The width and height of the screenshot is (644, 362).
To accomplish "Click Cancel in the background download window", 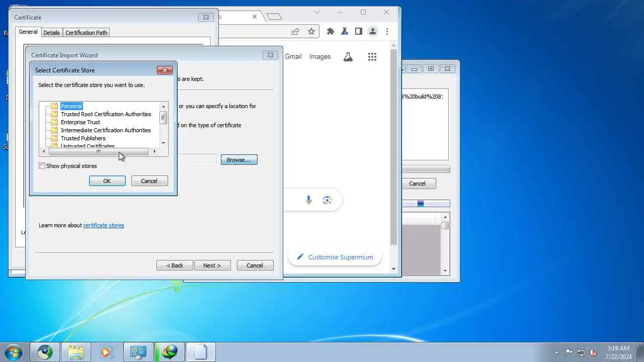I will point(417,184).
